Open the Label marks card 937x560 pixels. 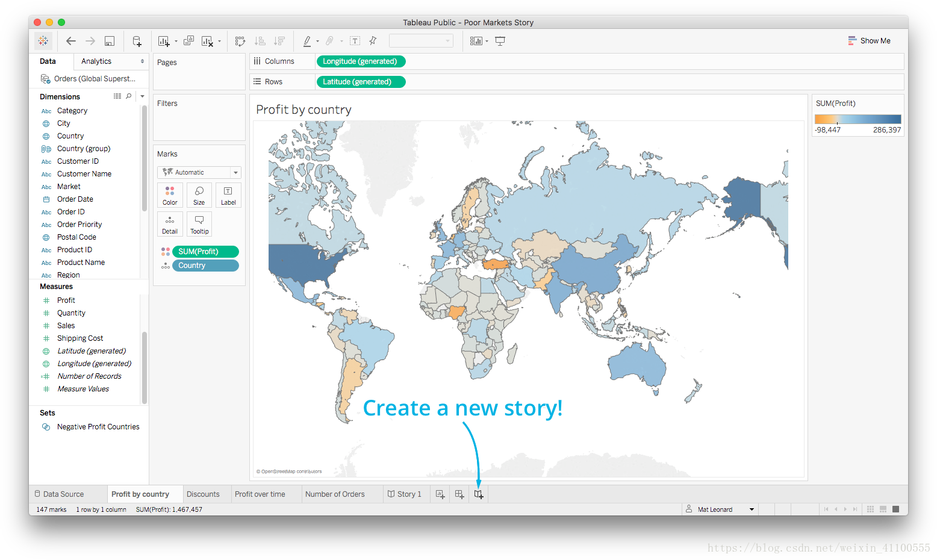228,195
